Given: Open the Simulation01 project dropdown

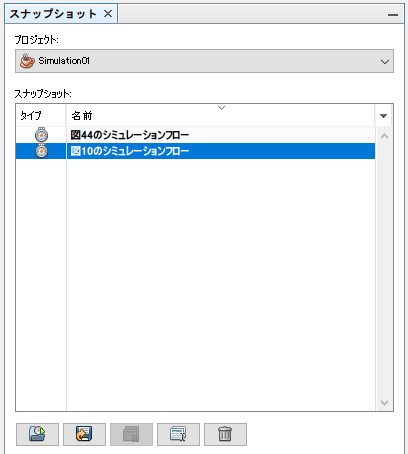Looking at the screenshot, I should pyautogui.click(x=204, y=61).
